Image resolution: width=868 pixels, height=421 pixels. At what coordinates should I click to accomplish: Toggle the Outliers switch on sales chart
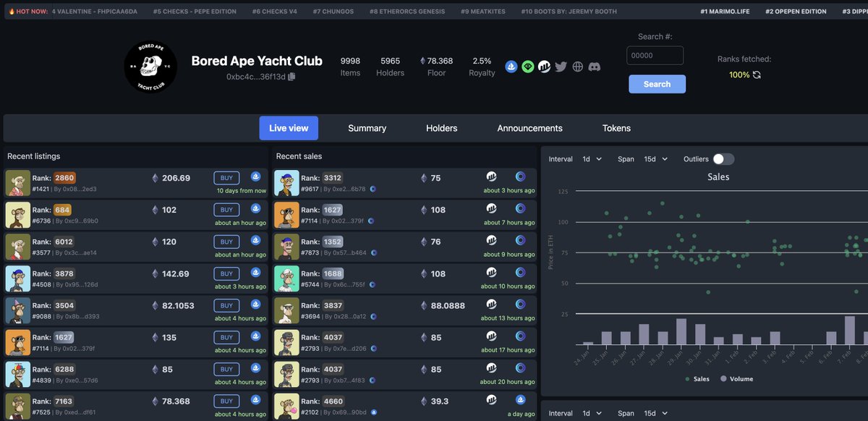[723, 159]
